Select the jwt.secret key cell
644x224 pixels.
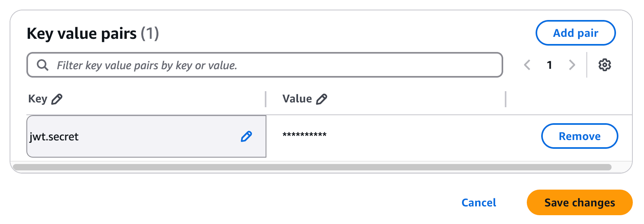[146, 136]
